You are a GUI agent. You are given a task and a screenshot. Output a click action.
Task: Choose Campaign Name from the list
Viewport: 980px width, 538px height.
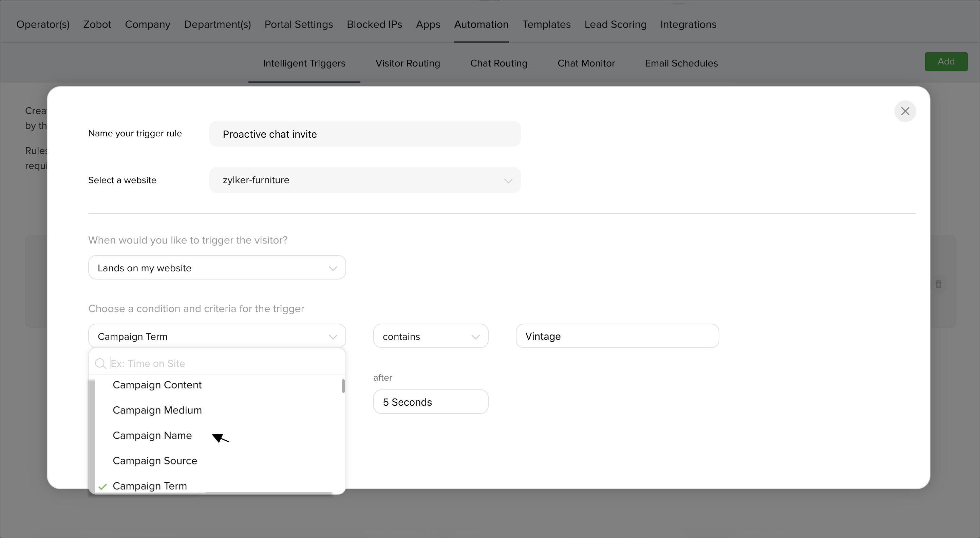click(x=218, y=435)
